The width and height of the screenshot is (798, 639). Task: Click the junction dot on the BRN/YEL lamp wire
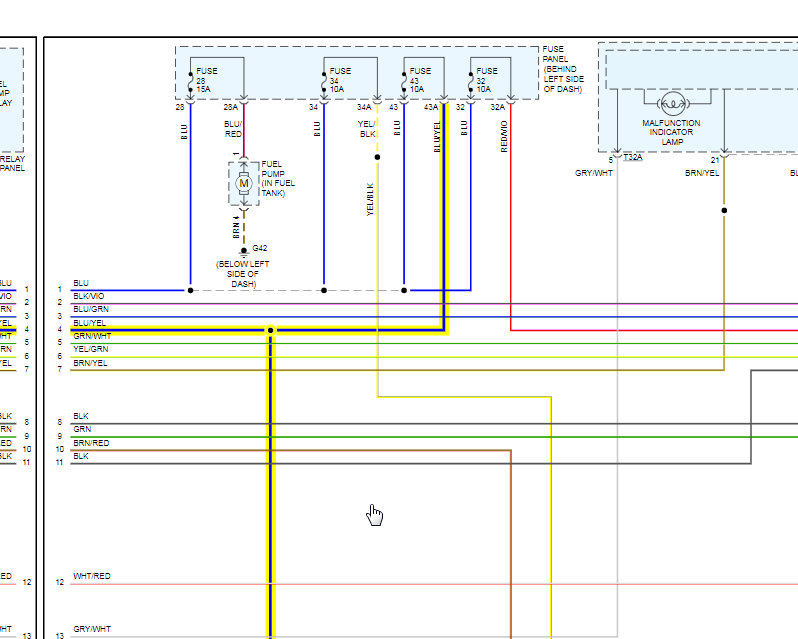[724, 210]
